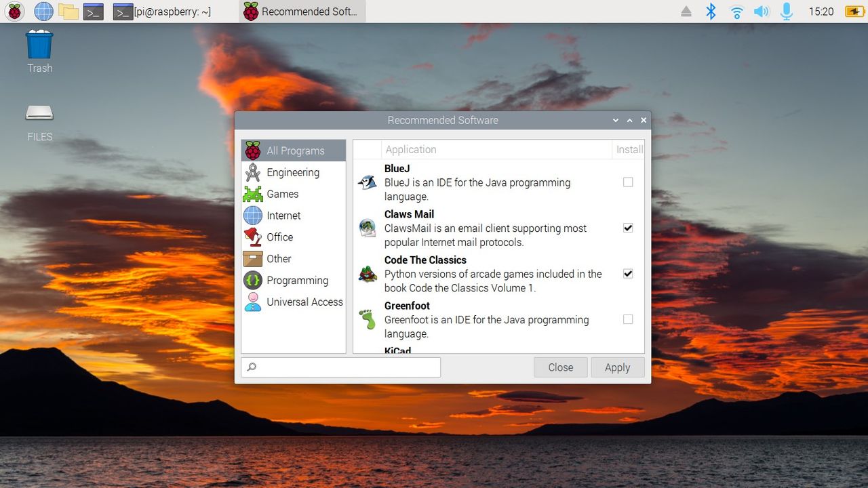Select the Code The Classics title
The height and width of the screenshot is (488, 868).
click(425, 260)
